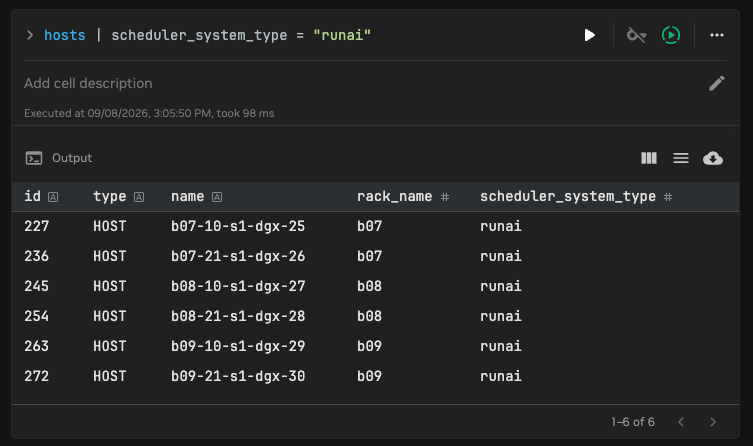Switch output to column view icon

click(x=649, y=158)
